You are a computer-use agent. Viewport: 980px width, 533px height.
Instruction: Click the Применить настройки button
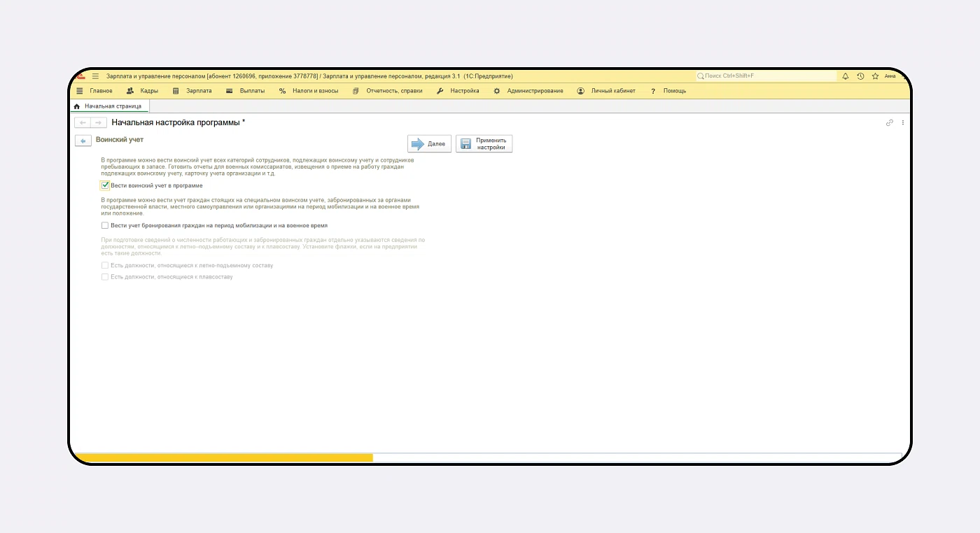pyautogui.click(x=484, y=143)
